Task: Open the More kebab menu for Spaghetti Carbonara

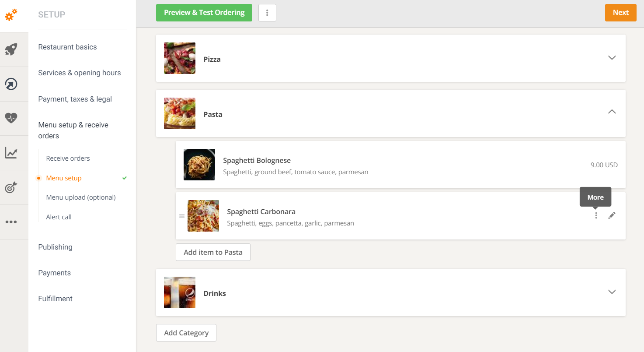Action: tap(596, 215)
